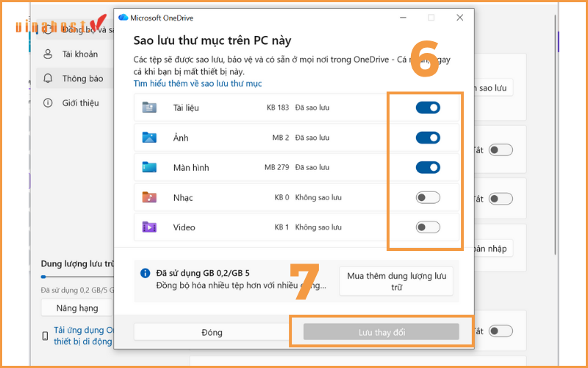Click the person icon next to Tài khoản
Image resolution: width=588 pixels, height=368 pixels.
(49, 54)
